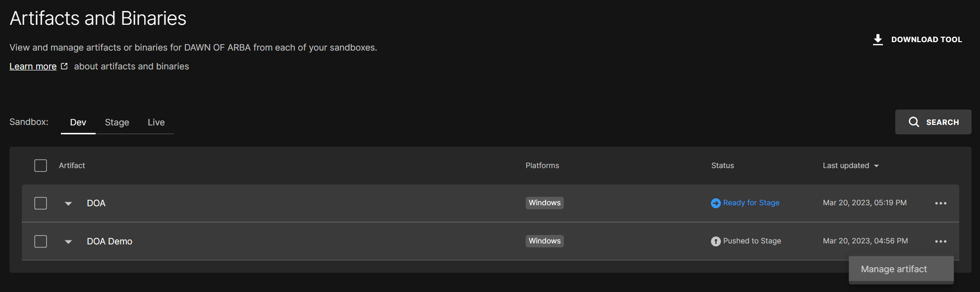Expand the DOA artifact row
This screenshot has height=292, width=980.
(x=68, y=203)
